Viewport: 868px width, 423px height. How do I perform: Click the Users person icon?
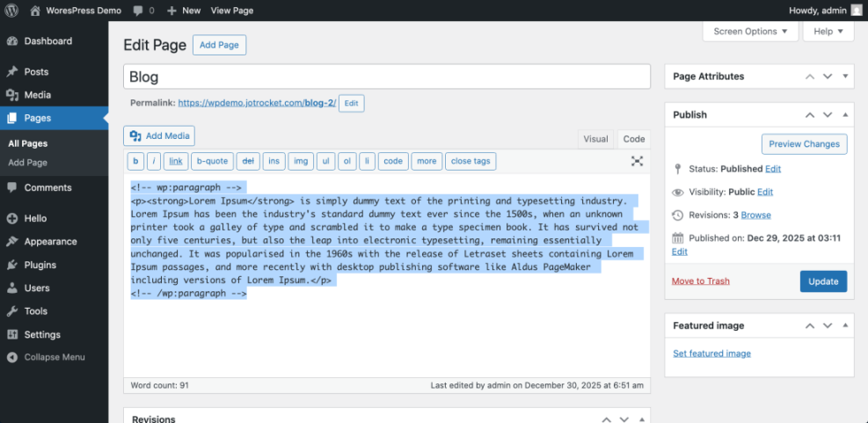(x=12, y=288)
